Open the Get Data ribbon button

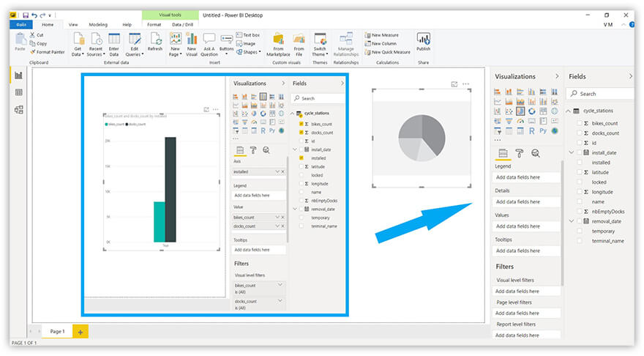coord(78,44)
